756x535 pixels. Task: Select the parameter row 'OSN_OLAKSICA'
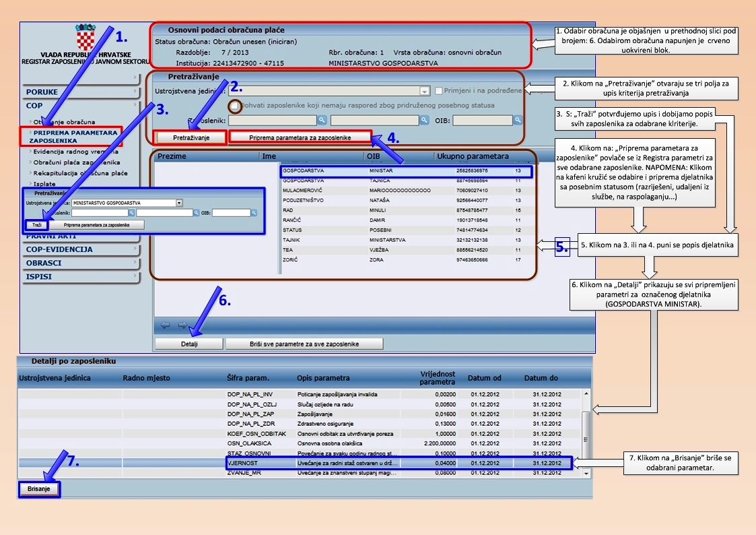[300, 443]
